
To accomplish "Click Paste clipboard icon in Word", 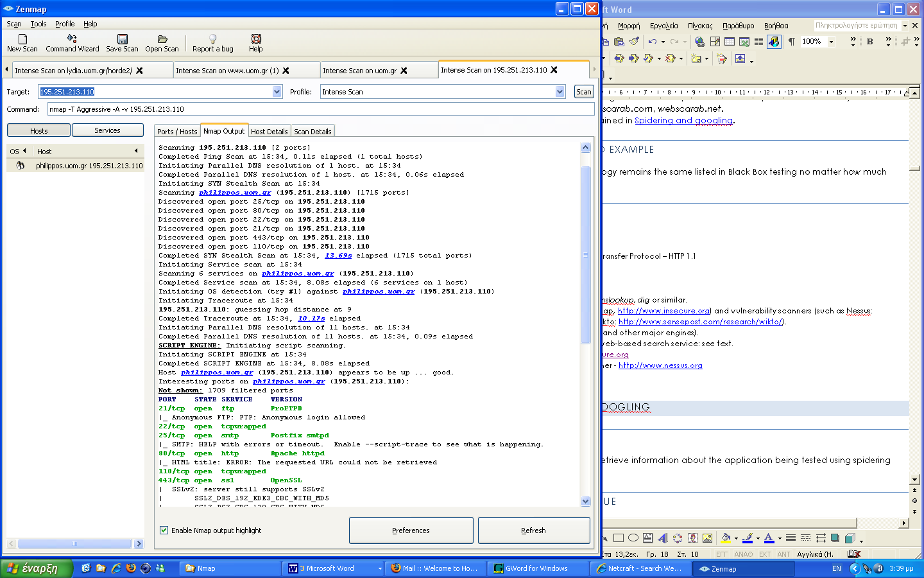I will 619,41.
